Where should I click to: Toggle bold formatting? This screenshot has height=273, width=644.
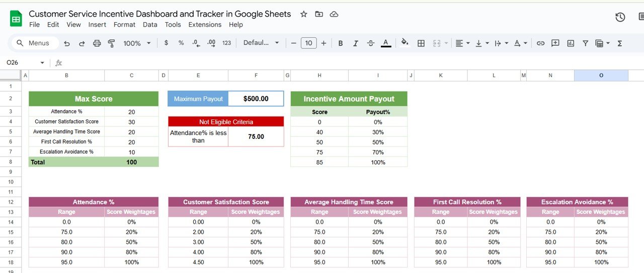point(341,43)
